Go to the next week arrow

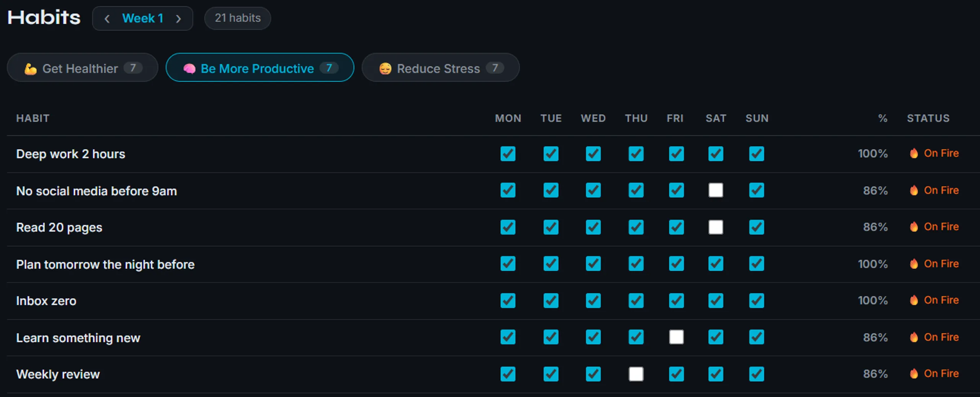tap(178, 18)
